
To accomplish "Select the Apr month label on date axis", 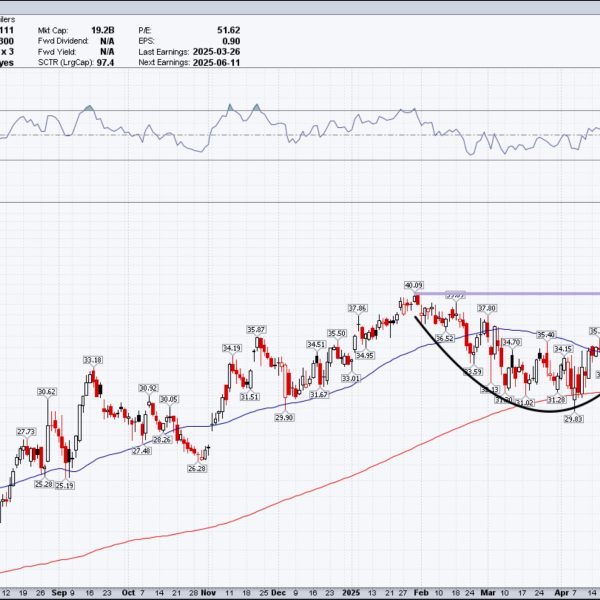I will 561,592.
